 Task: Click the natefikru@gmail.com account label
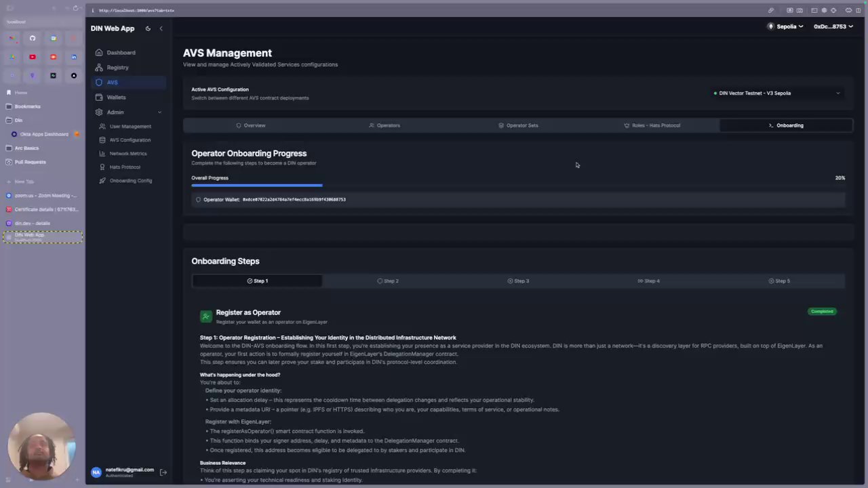coord(130,470)
